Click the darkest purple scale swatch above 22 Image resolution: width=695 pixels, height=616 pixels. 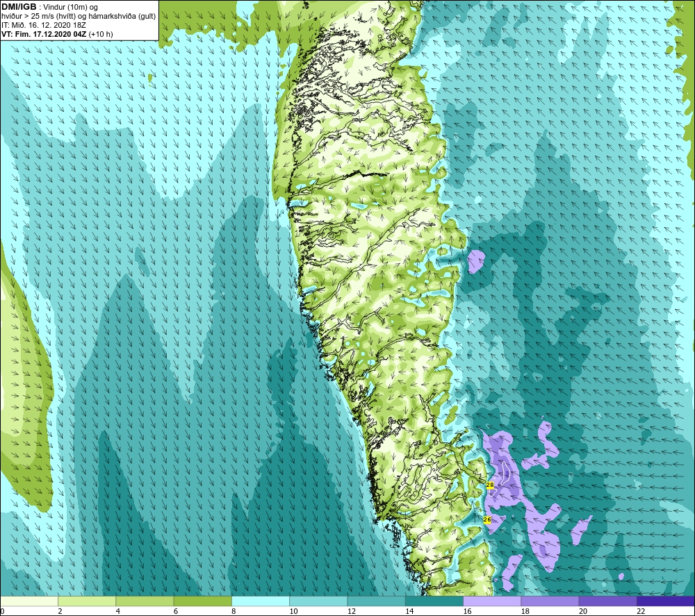pyautogui.click(x=666, y=601)
